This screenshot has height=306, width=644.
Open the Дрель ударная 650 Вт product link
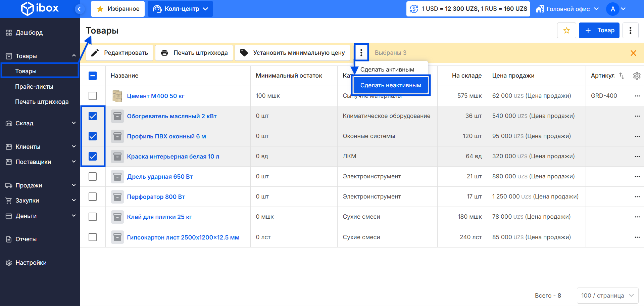point(160,177)
